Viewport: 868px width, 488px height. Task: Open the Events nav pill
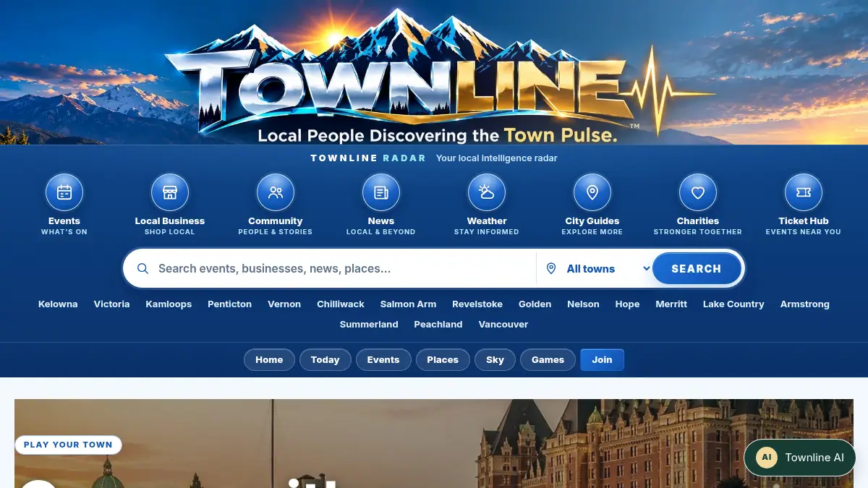coord(383,359)
